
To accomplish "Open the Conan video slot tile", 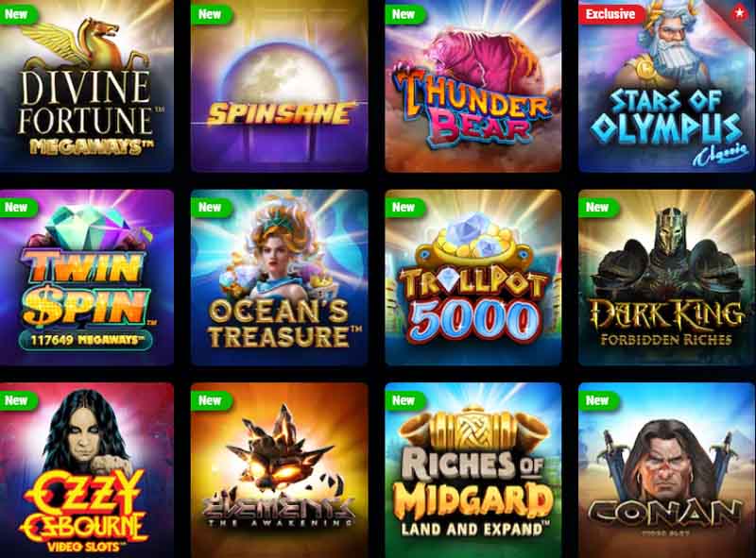I will [x=667, y=470].
